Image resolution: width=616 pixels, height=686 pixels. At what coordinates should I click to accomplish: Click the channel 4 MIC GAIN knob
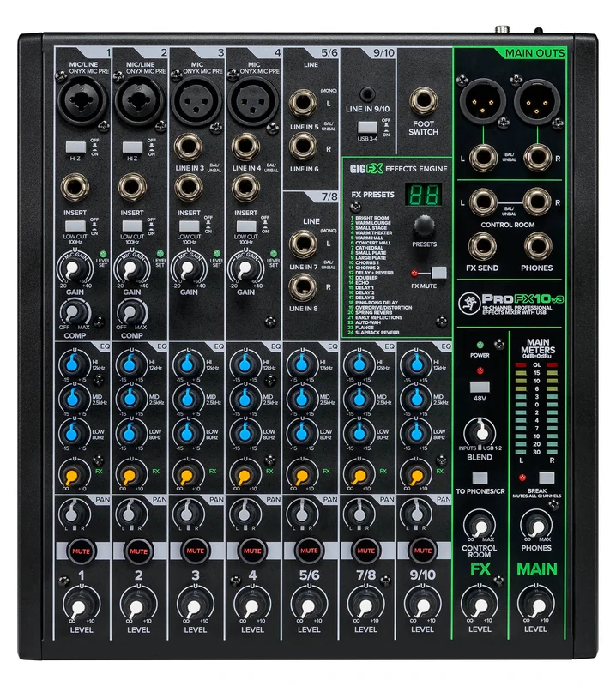point(244,268)
